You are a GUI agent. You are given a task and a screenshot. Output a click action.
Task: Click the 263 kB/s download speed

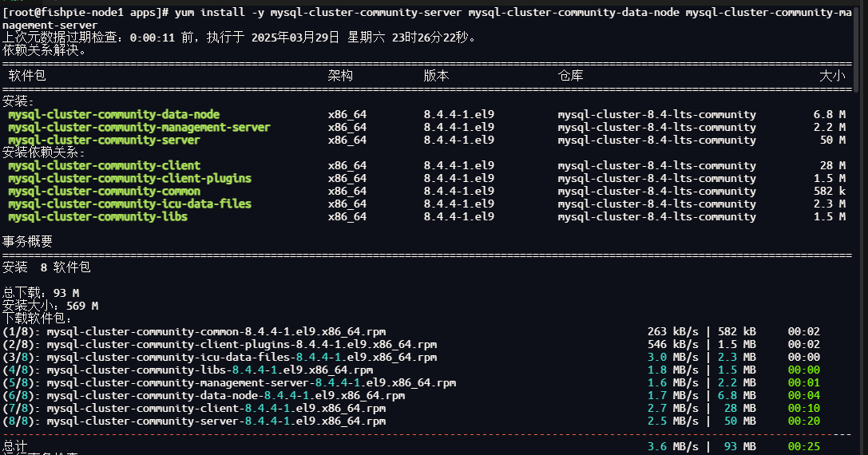click(672, 331)
